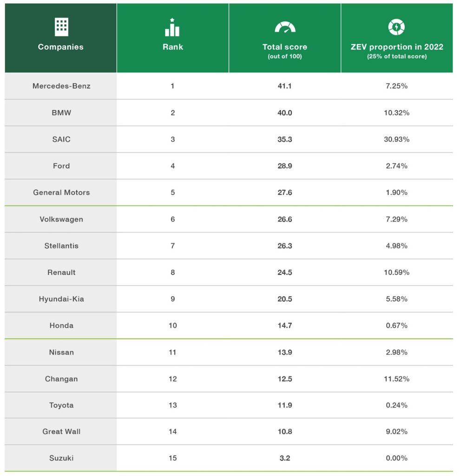Click Ford's total score 28.9
The image size is (459, 476).
[285, 166]
